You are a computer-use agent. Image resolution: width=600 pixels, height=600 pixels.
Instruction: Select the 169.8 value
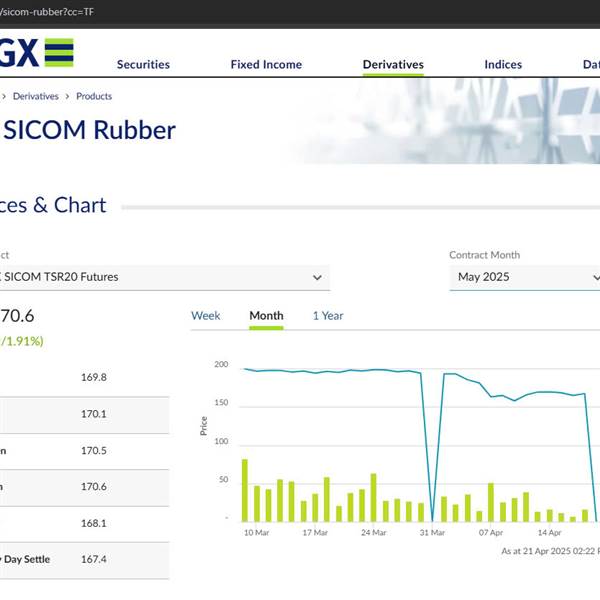pos(94,377)
